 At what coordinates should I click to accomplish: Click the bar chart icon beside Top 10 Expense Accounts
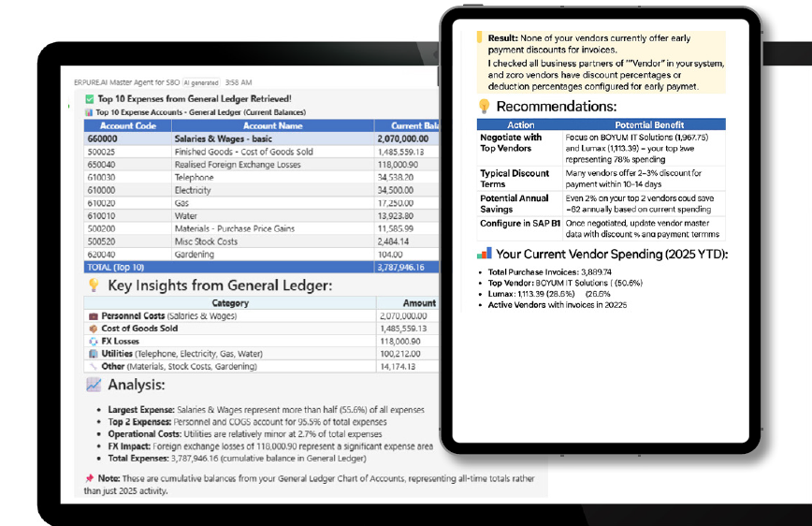[90, 111]
